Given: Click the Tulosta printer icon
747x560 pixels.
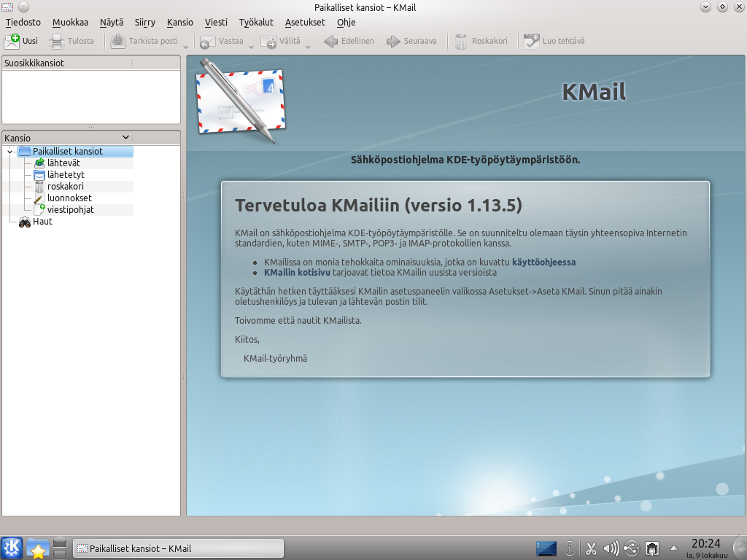Looking at the screenshot, I should coord(57,42).
